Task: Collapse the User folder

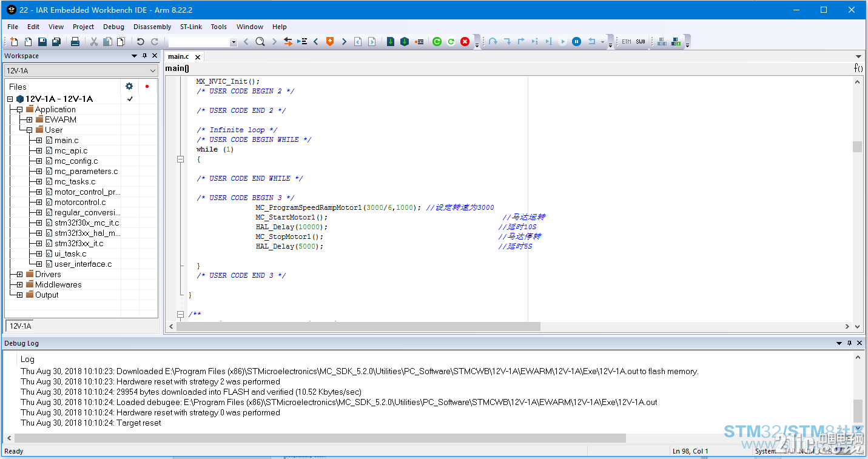Action: 29,130
